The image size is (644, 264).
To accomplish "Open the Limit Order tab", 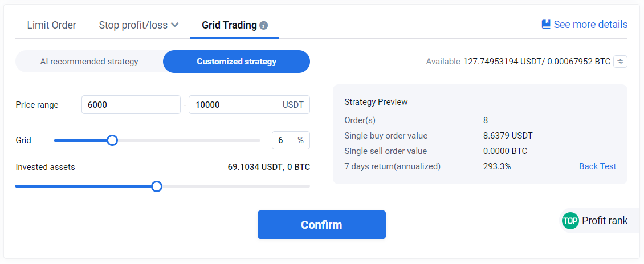I will point(51,25).
